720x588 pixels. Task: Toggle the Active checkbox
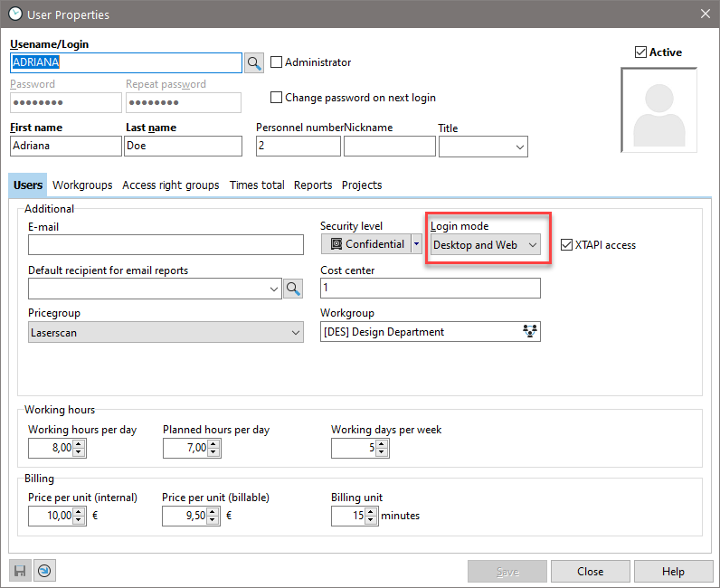point(641,52)
